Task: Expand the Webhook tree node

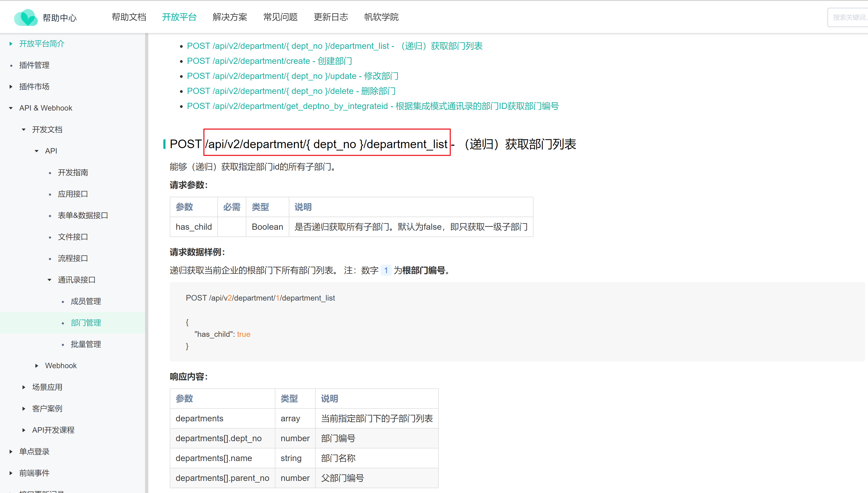Action: tap(37, 366)
